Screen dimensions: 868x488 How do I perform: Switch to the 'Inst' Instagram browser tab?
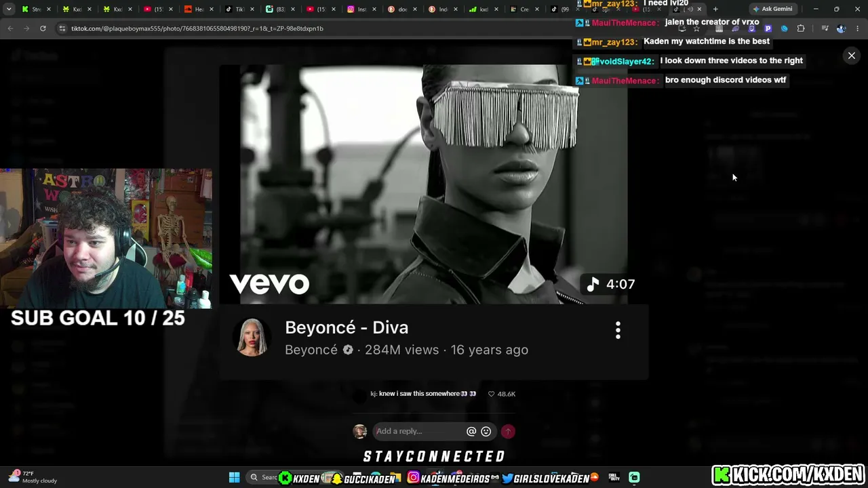(361, 9)
